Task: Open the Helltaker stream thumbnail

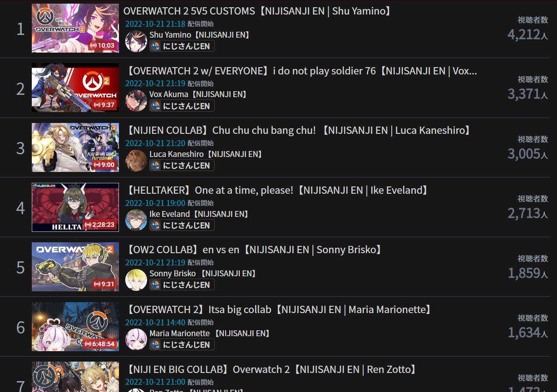Action: pyautogui.click(x=75, y=207)
